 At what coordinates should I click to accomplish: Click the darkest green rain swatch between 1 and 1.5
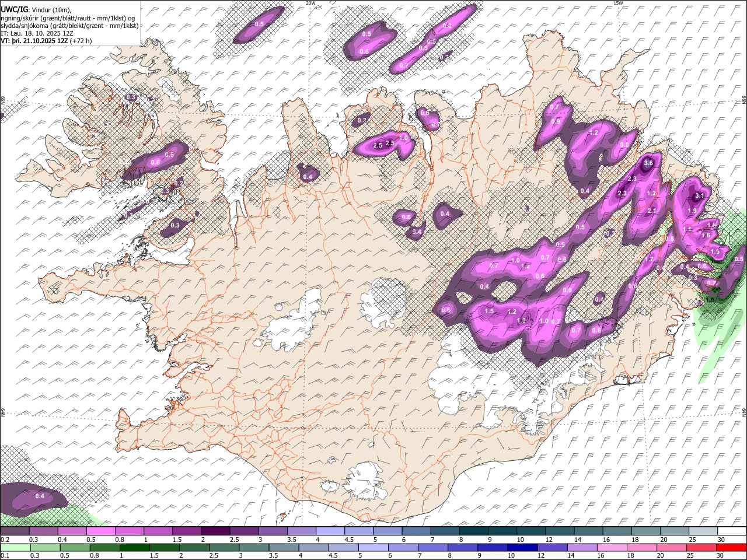point(134,547)
